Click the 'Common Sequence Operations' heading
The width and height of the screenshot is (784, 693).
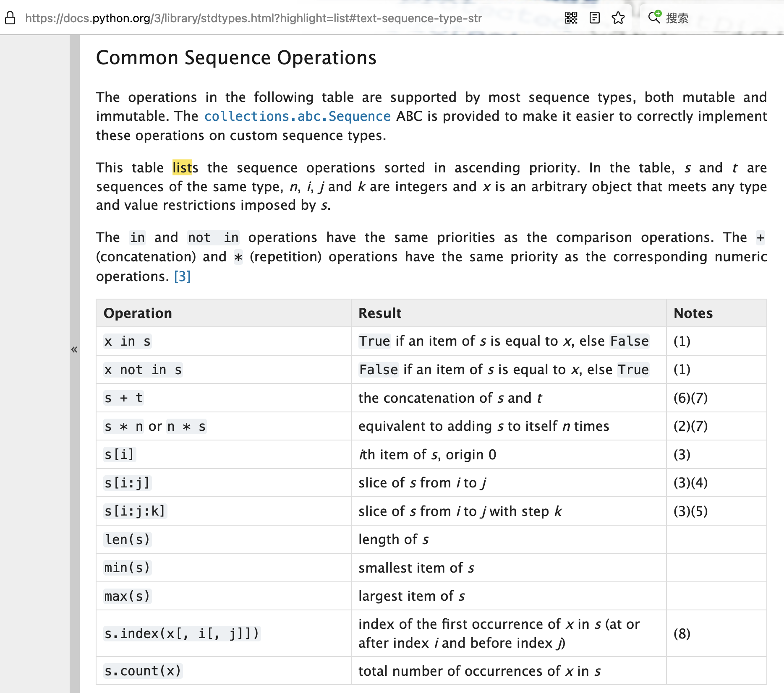click(x=236, y=57)
